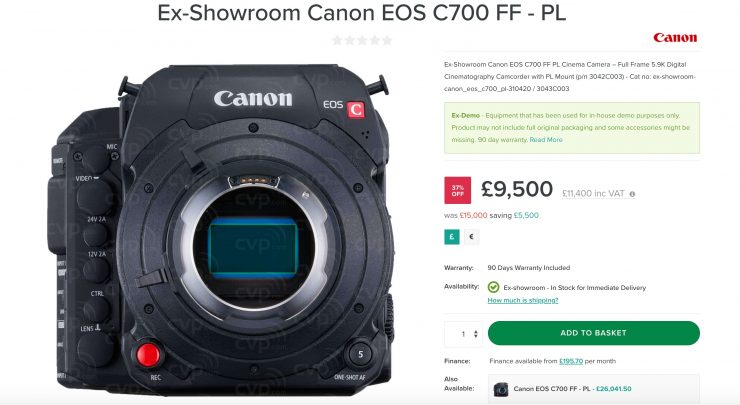
Task: Click the green availability checkmark icon
Action: (x=493, y=287)
